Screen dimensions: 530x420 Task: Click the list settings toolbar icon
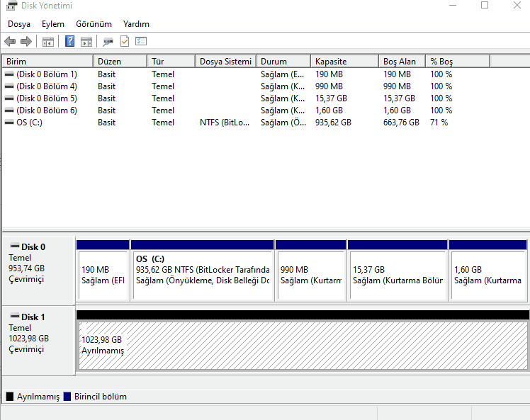tap(141, 41)
